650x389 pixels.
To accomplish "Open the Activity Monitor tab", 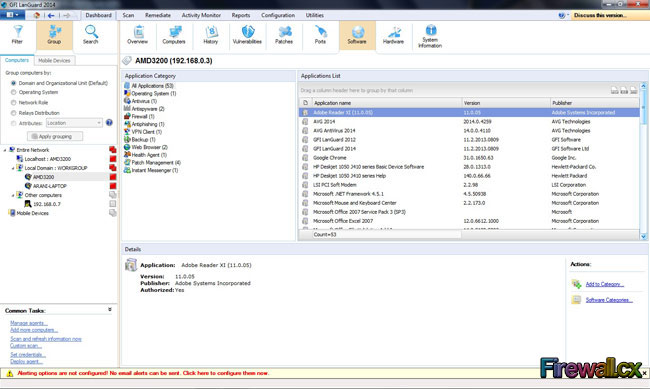I will click(201, 15).
